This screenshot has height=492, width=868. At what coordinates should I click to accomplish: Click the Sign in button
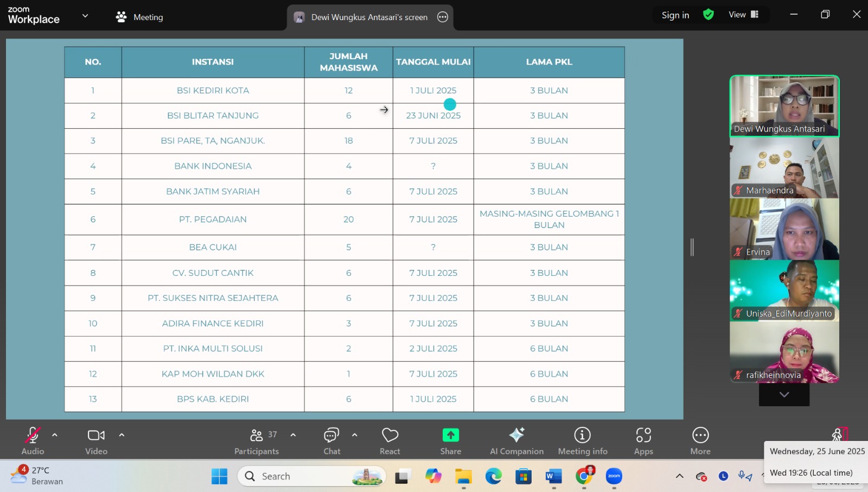tap(675, 15)
